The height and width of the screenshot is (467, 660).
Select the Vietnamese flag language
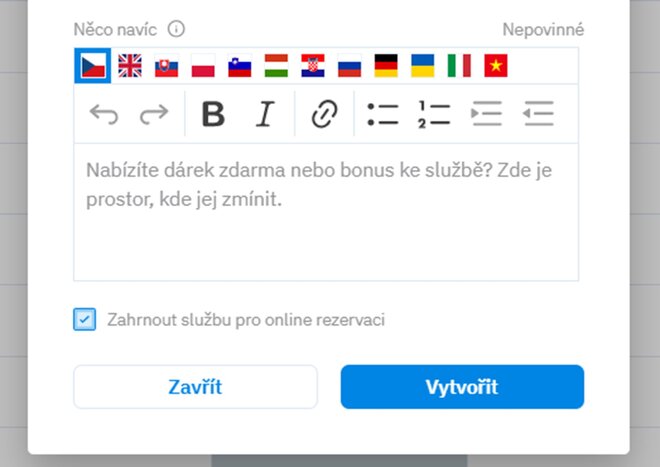tap(496, 66)
